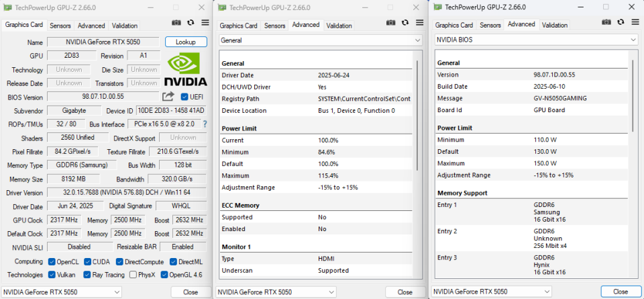Open the General category dropdown
The height and width of the screenshot is (299, 644).
321,40
